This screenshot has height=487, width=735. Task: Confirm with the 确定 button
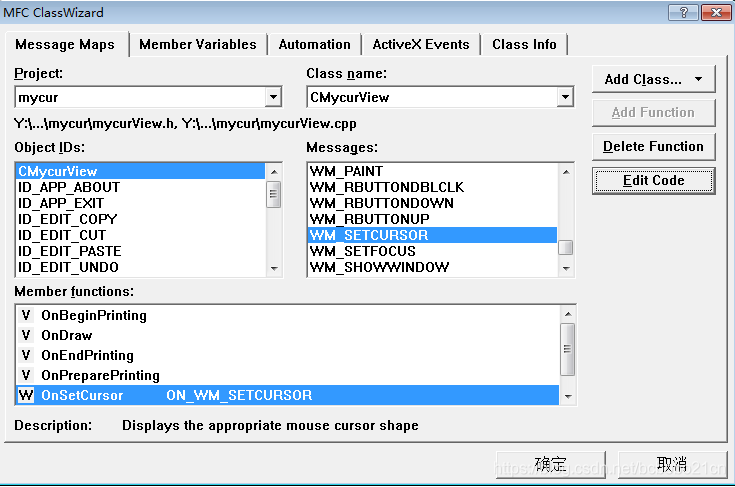[x=551, y=465]
